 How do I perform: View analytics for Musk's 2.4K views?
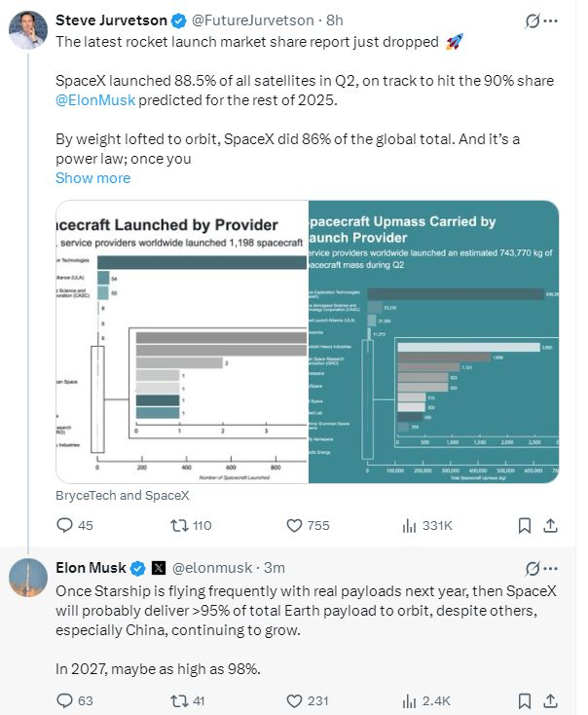click(410, 699)
